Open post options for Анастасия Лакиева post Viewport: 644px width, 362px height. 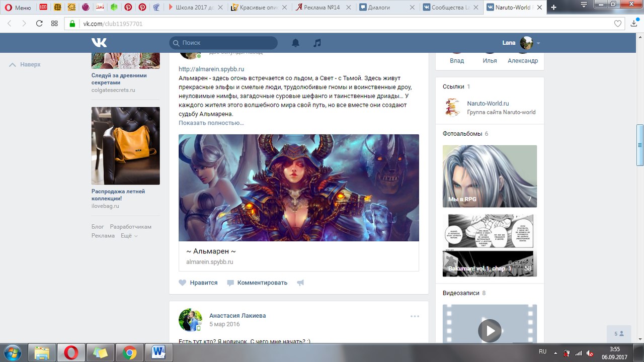pos(415,316)
